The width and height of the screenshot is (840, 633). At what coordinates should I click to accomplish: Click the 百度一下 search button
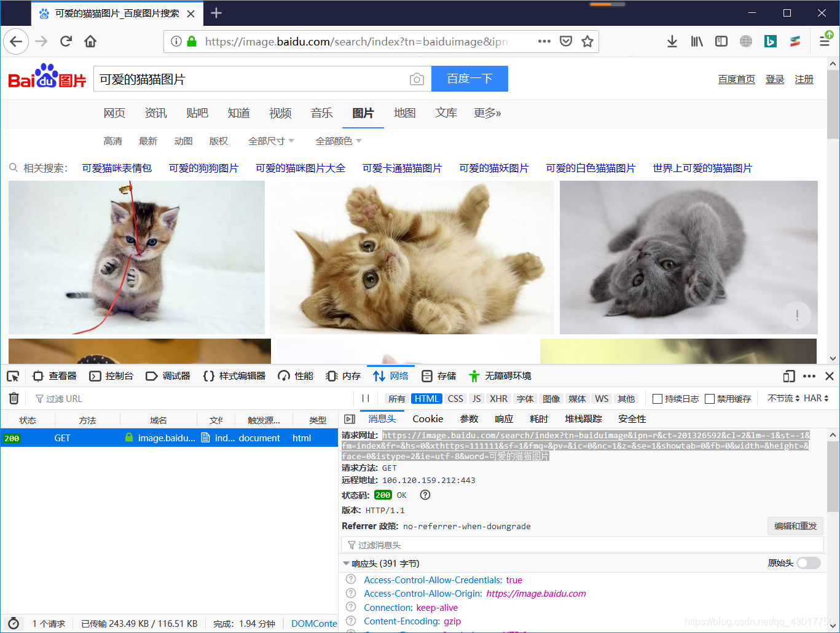(469, 79)
